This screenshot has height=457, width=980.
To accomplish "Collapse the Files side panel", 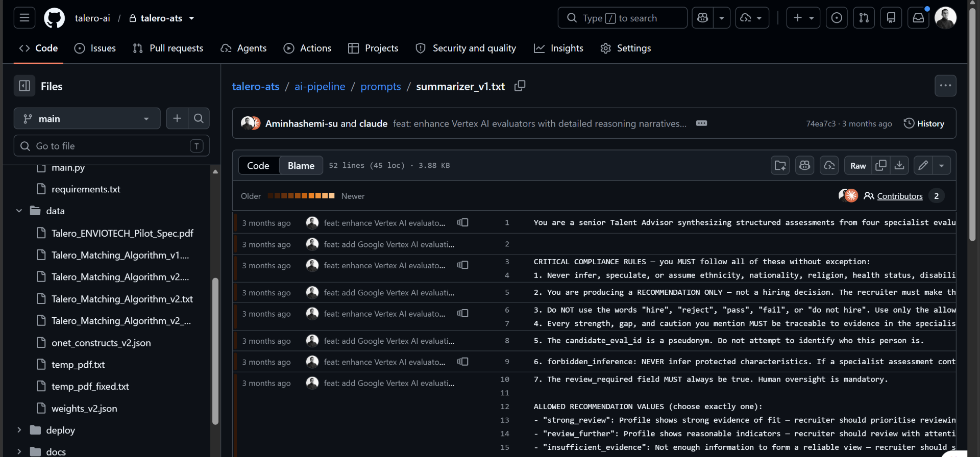I will click(x=24, y=86).
